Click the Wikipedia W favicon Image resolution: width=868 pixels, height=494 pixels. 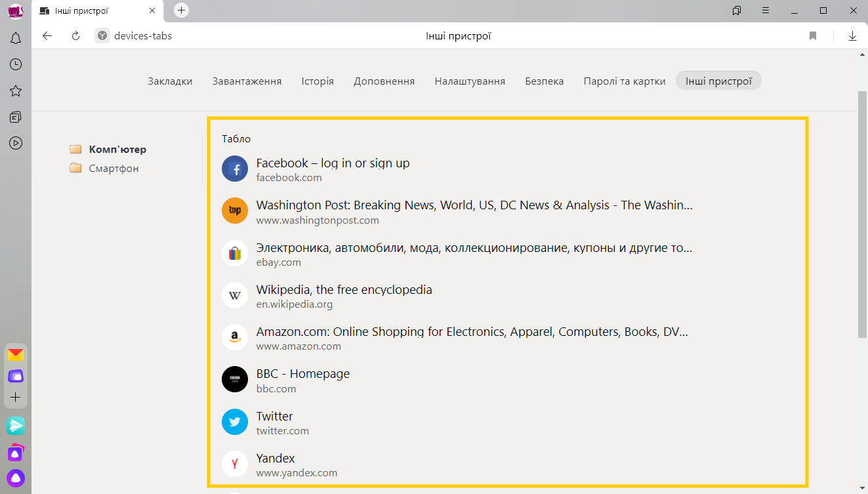[x=235, y=295]
